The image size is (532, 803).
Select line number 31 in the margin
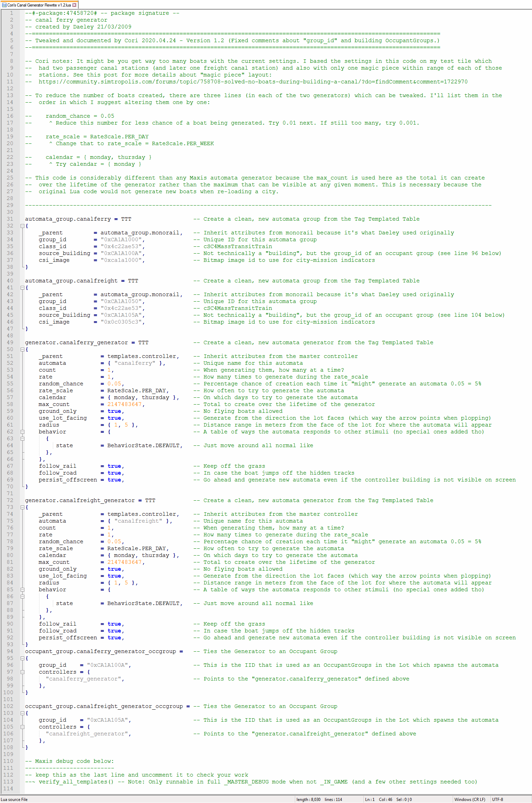pyautogui.click(x=10, y=219)
